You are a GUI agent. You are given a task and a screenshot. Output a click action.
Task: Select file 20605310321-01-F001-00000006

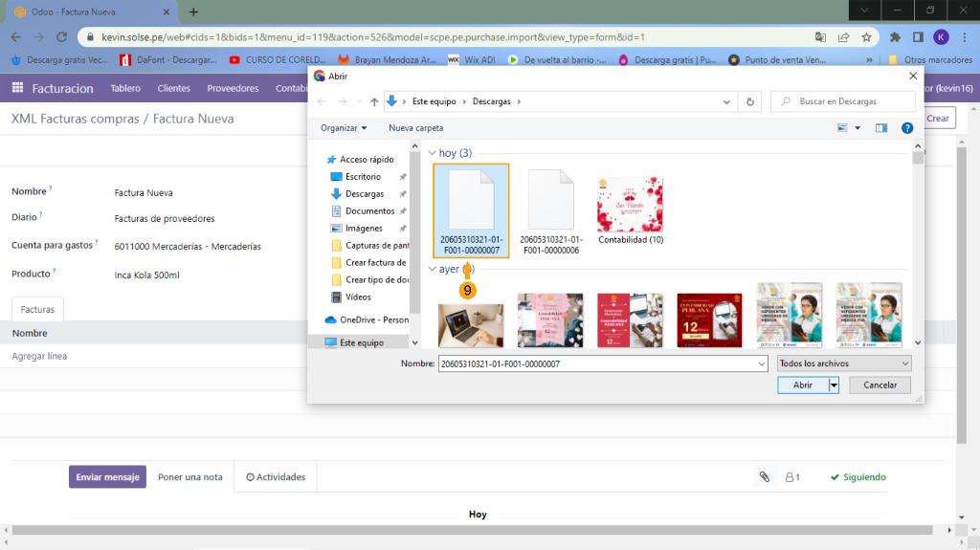pyautogui.click(x=551, y=210)
